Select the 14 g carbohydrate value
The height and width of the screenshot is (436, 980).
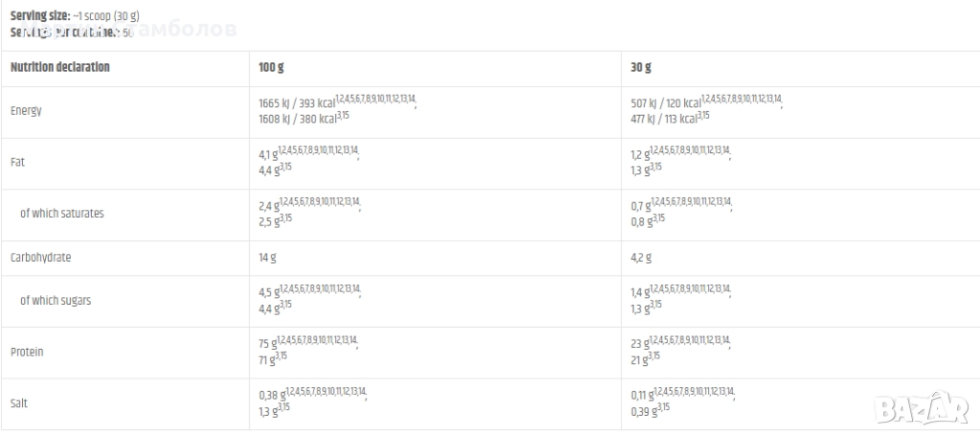268,258
